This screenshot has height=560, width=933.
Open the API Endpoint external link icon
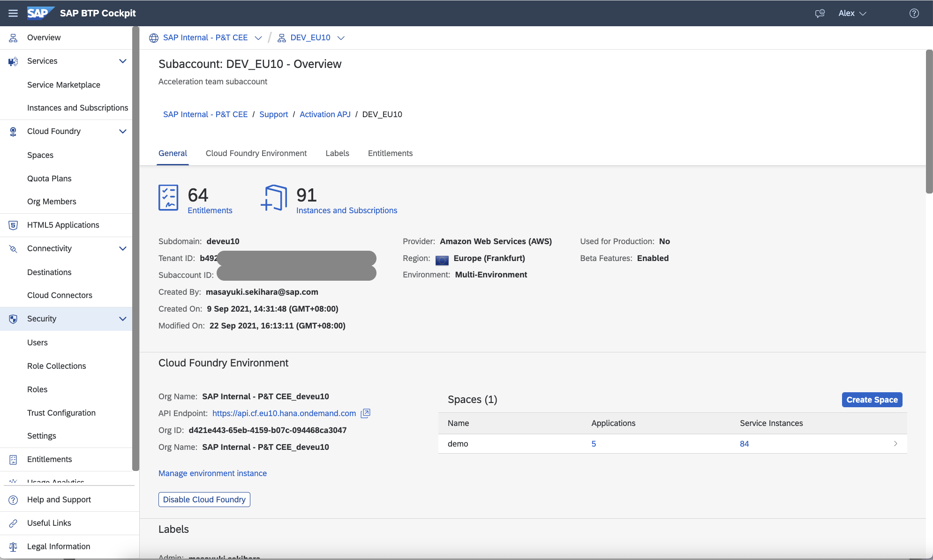coord(365,413)
